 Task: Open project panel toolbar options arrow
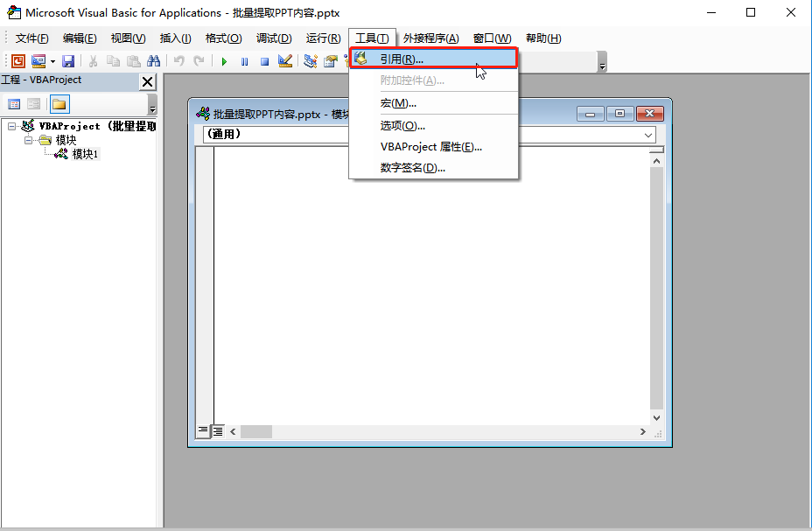(152, 105)
